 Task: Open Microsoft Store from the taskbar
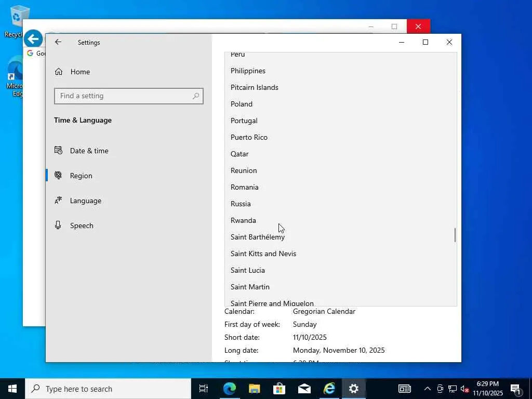coord(279,389)
